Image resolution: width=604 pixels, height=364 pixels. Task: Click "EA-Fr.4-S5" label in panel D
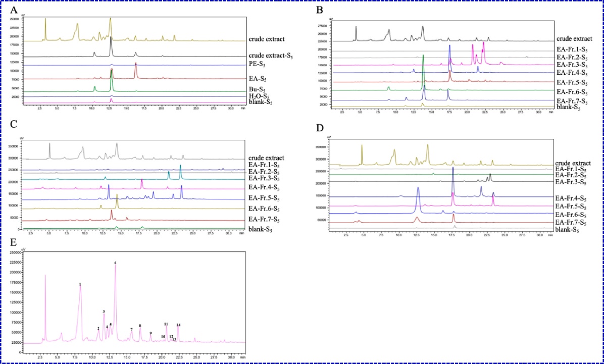572,199
